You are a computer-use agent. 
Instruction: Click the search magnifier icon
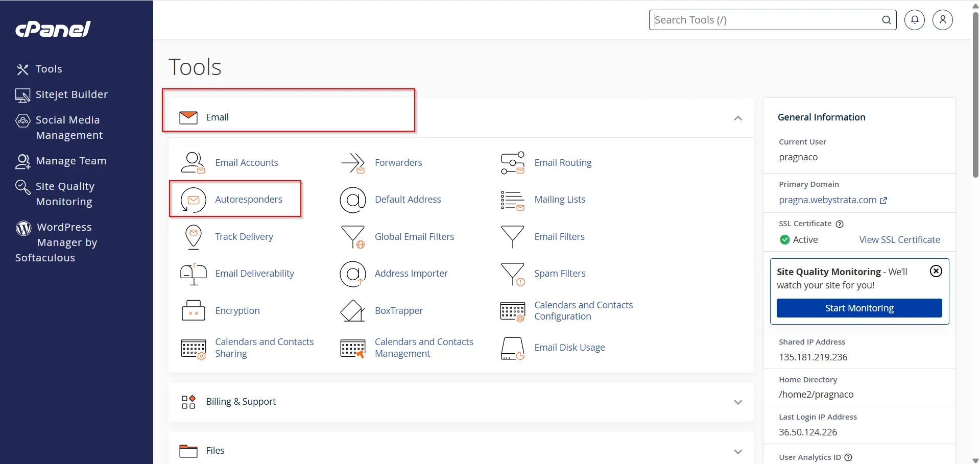click(887, 20)
